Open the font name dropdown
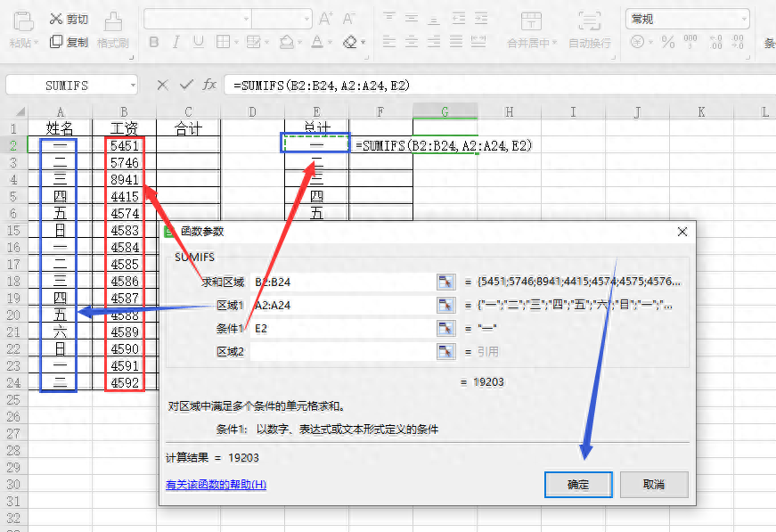Screen dimensions: 776x532 point(246,20)
